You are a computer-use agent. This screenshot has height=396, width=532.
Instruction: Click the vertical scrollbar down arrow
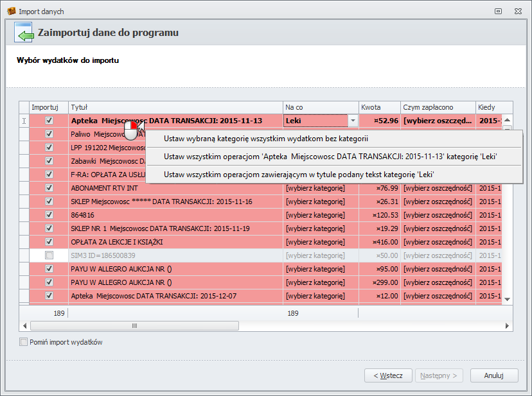tap(507, 299)
